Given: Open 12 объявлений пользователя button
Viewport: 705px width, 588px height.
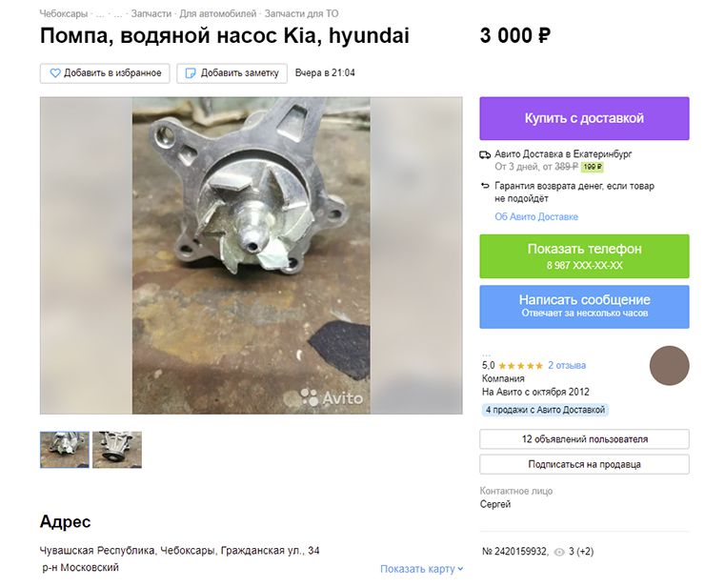Looking at the screenshot, I should click(x=584, y=439).
